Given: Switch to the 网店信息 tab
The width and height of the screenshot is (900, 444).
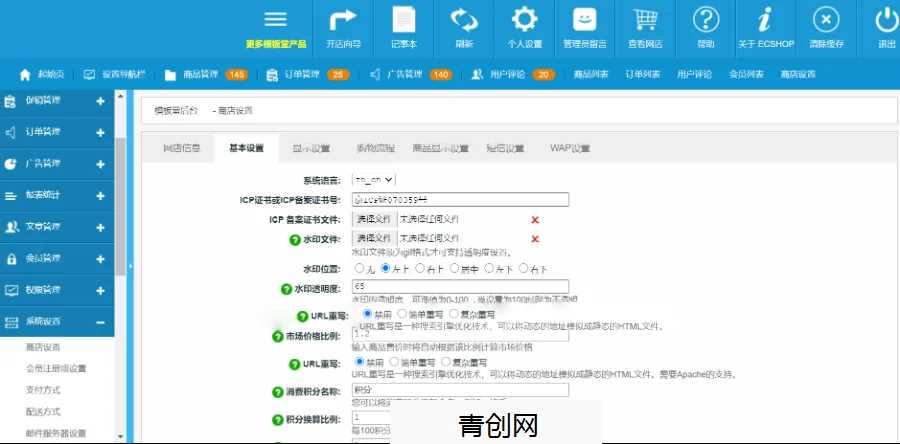Looking at the screenshot, I should pyautogui.click(x=181, y=148).
